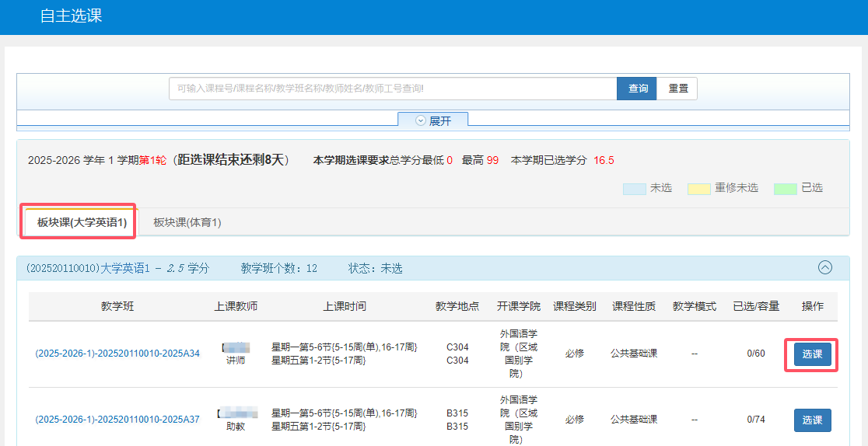This screenshot has height=446, width=868.
Task: Click the 已选/容量 column header
Action: 755,306
